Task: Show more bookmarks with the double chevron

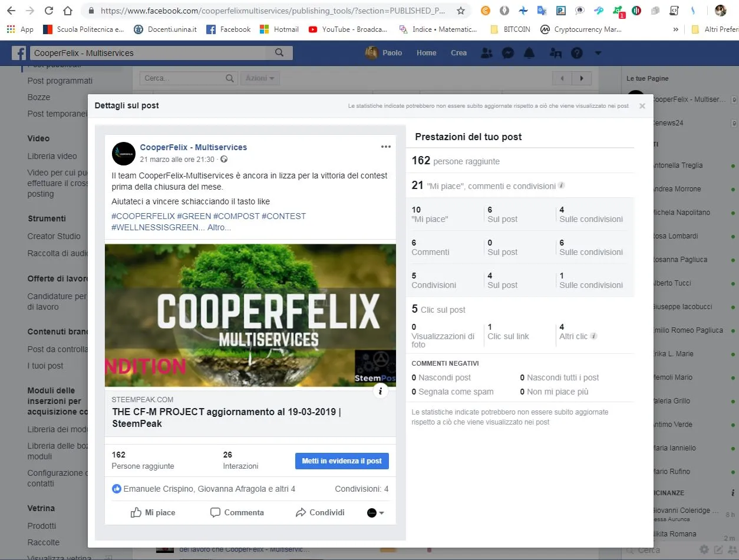Action: 675,29
